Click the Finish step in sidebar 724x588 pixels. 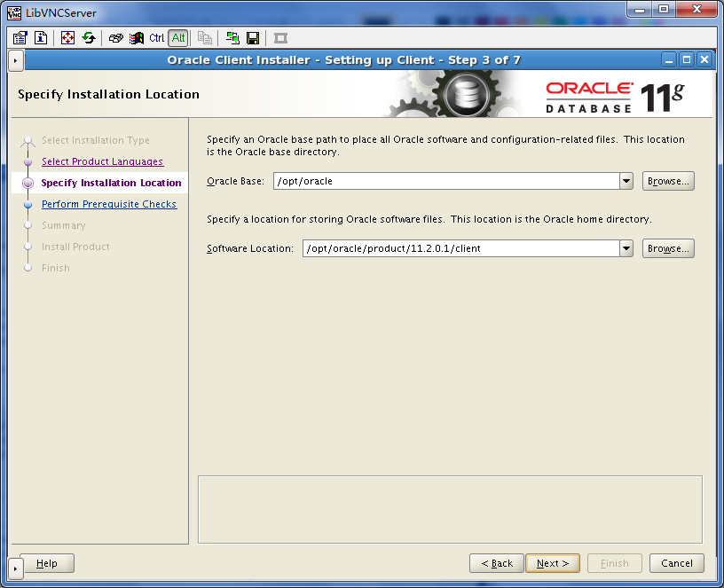tap(56, 268)
